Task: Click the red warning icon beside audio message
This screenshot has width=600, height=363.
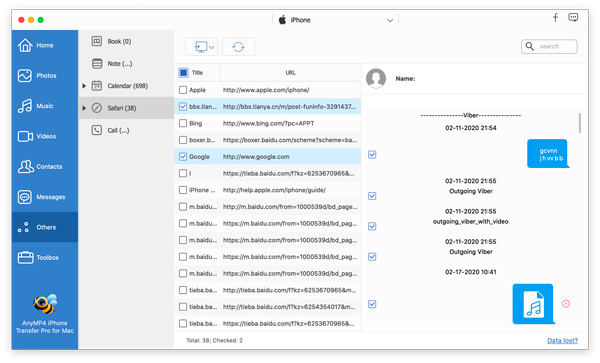Action: pos(566,304)
